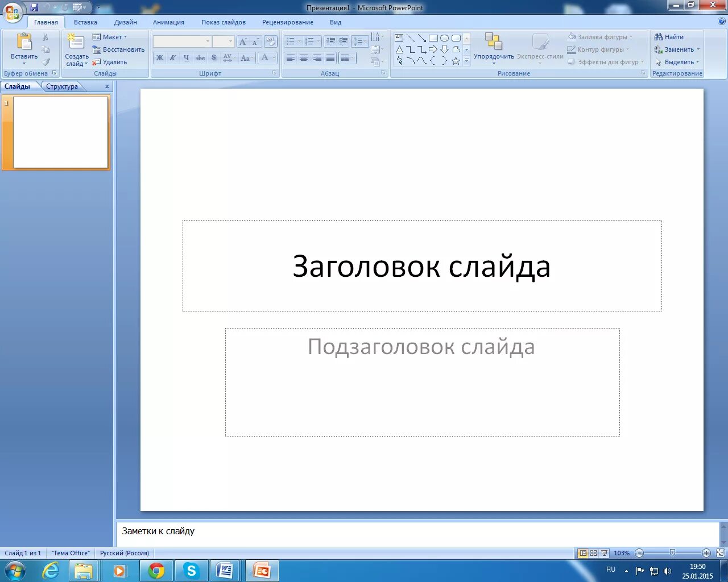Image resolution: width=728 pixels, height=582 pixels.
Task: Select the Oval shape in shapes gallery
Action: [445, 38]
